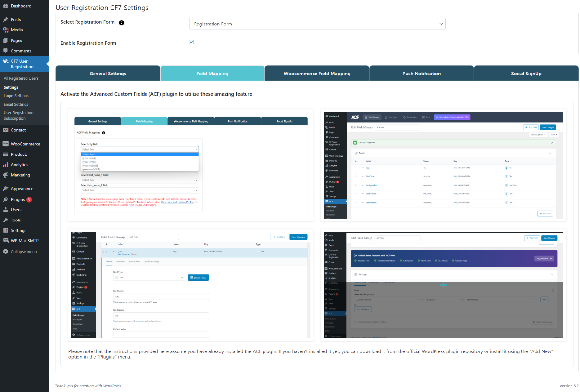Screen dimensions: 580x392
Task: Uncheck the Enable Registration Form checkbox
Action: click(191, 42)
